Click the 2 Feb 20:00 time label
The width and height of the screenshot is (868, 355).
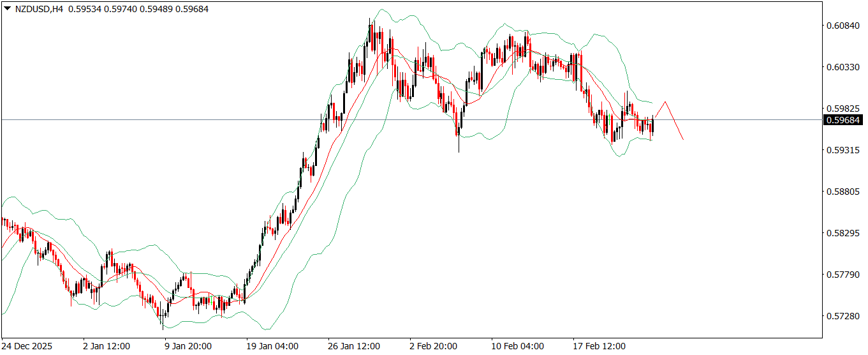(x=434, y=346)
